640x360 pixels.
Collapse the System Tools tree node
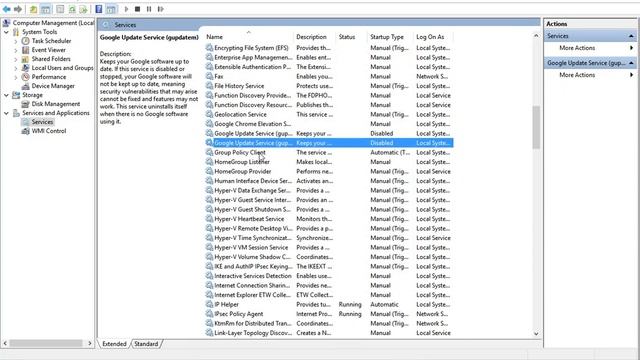pyautogui.click(x=7, y=32)
